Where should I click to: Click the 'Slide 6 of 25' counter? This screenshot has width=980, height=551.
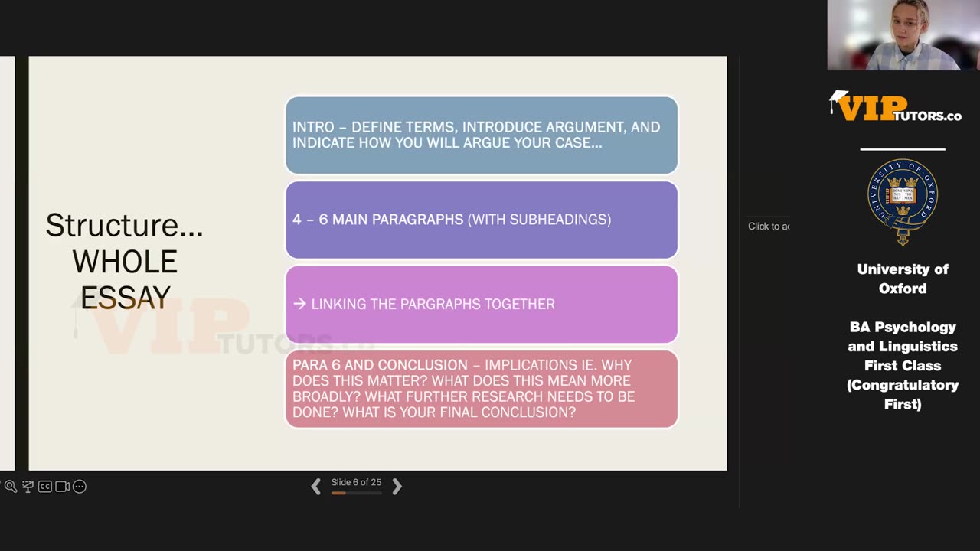356,482
